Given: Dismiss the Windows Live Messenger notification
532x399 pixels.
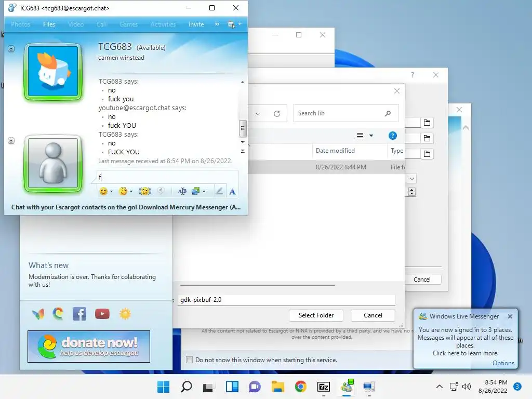Looking at the screenshot, I should pos(510,316).
